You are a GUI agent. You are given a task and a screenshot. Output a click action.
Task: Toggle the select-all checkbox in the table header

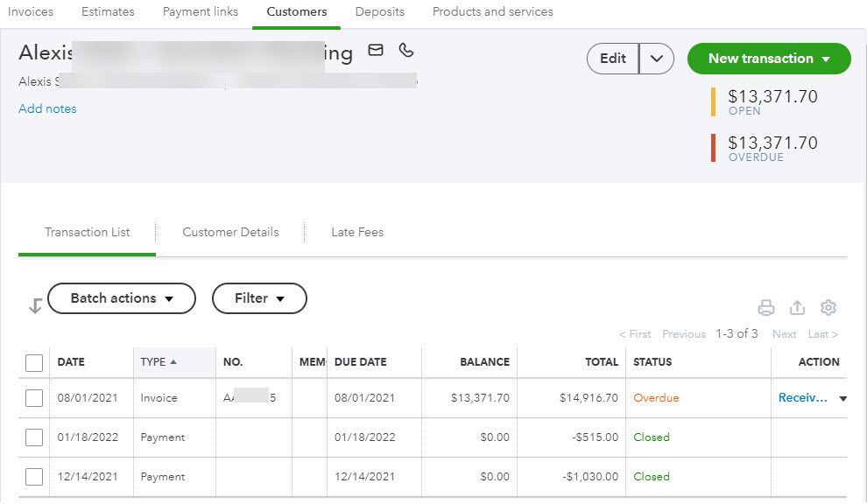pos(34,361)
